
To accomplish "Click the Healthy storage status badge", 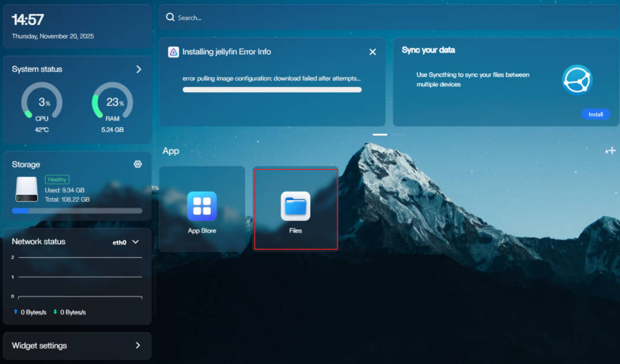I will pyautogui.click(x=57, y=179).
